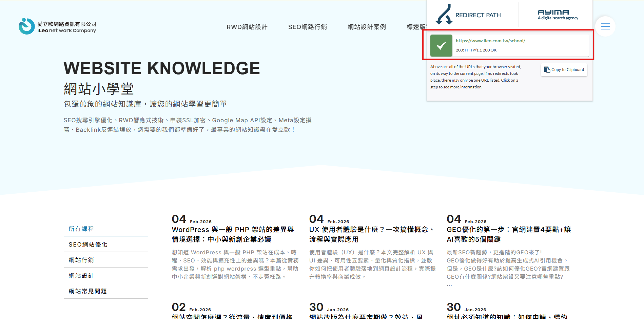Click the iLeo company logo
The width and height of the screenshot is (644, 319).
[x=57, y=26]
